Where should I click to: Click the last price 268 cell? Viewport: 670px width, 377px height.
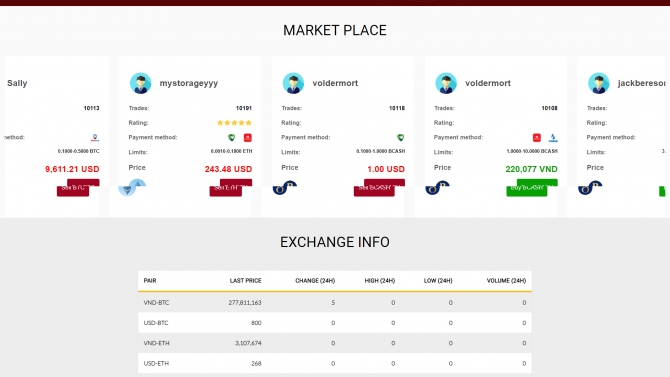[x=256, y=363]
